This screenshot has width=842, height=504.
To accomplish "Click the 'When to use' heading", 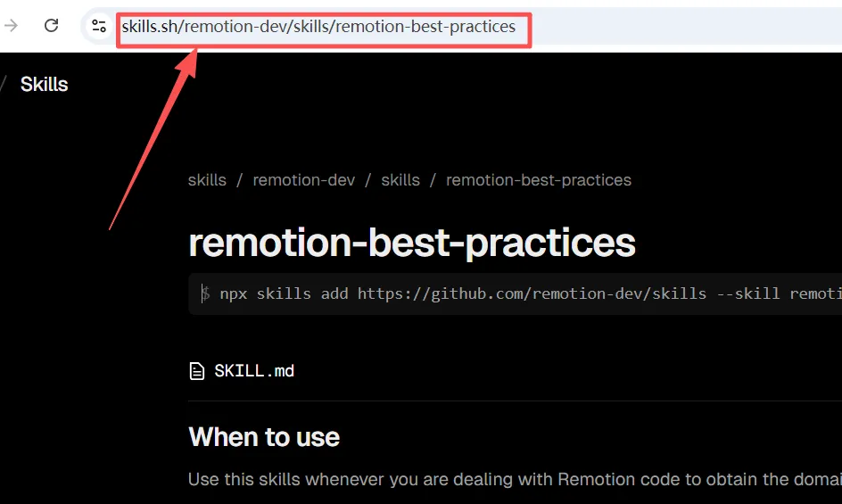I will (x=264, y=437).
